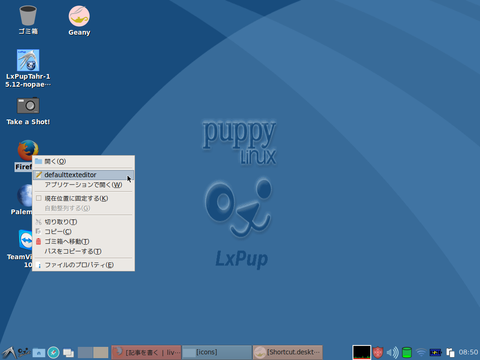
Task: Open the Wi-Fi network tray icon
Action: click(421, 352)
